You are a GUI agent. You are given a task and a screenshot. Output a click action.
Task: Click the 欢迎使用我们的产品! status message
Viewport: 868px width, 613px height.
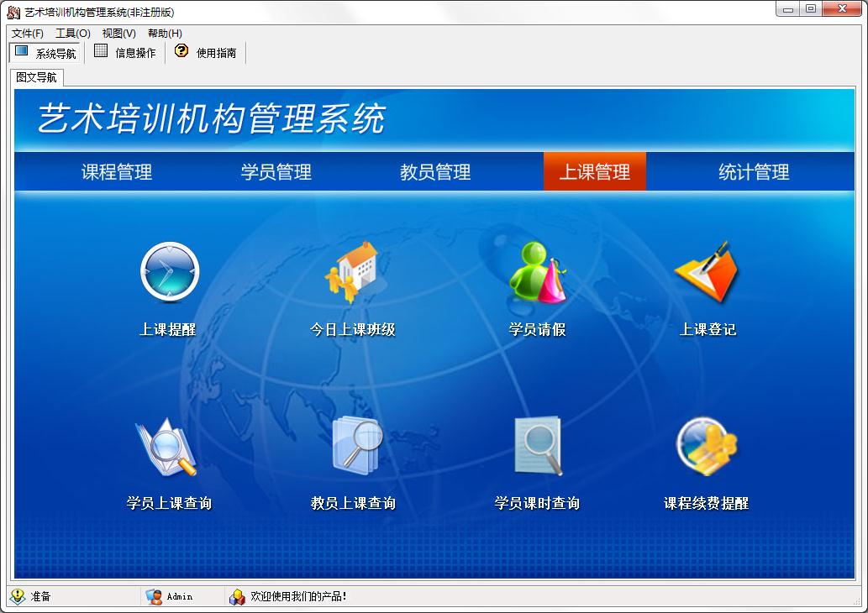(299, 596)
